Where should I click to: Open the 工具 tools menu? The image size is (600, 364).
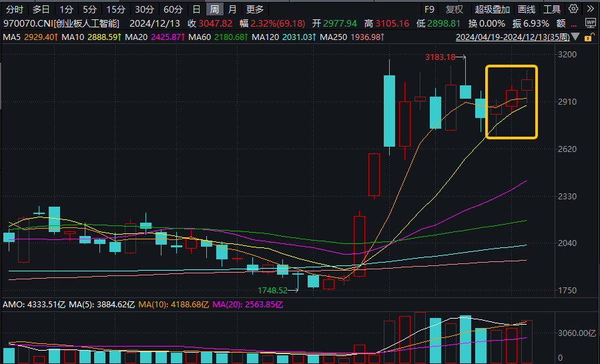click(552, 9)
